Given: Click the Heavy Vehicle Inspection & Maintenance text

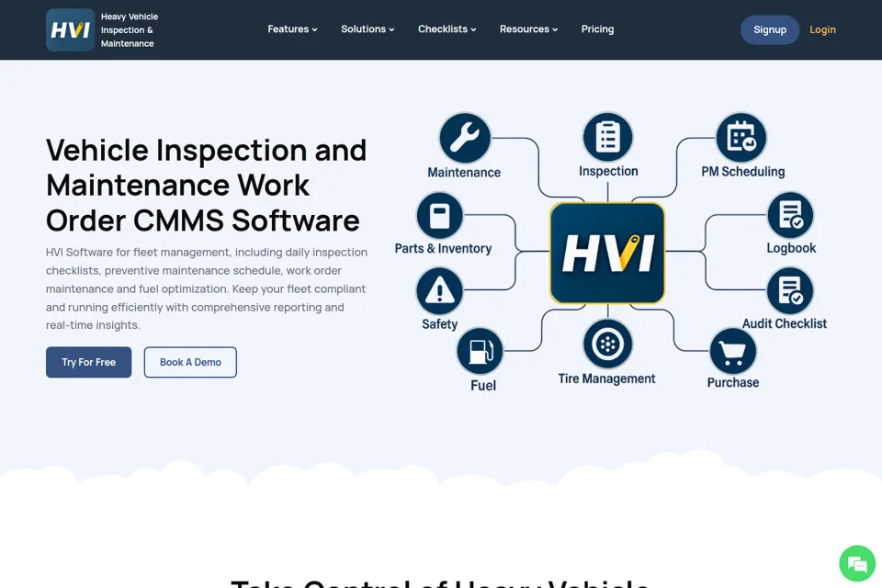Looking at the screenshot, I should tap(130, 29).
